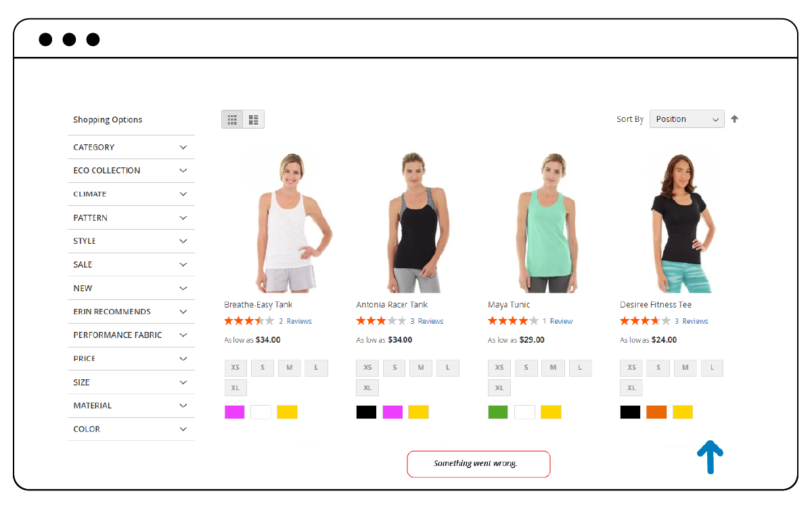View 2 Reviews for Breathe-Easy Tank
The image size is (812, 508).
click(x=295, y=321)
